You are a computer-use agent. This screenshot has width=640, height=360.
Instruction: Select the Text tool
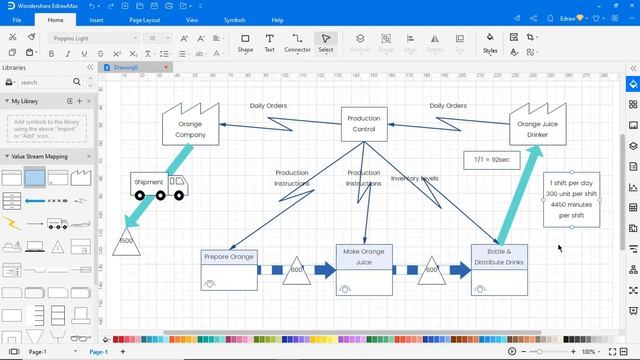coord(269,43)
